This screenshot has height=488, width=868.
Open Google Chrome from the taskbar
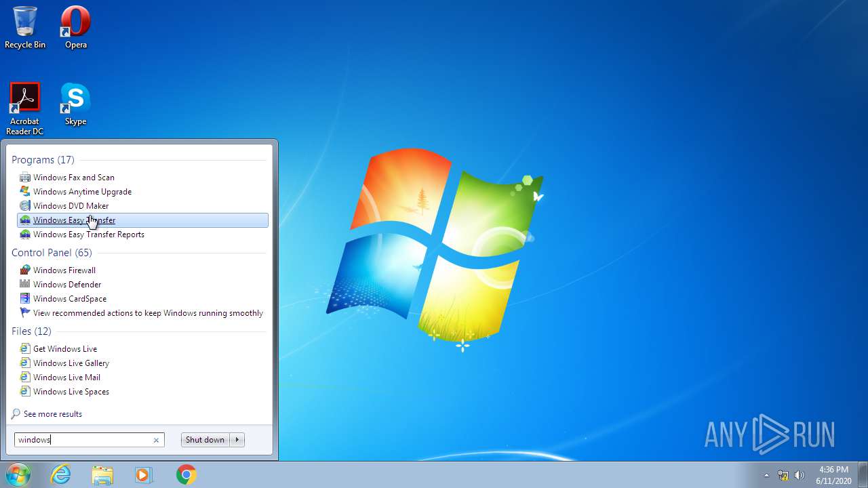[x=186, y=474]
